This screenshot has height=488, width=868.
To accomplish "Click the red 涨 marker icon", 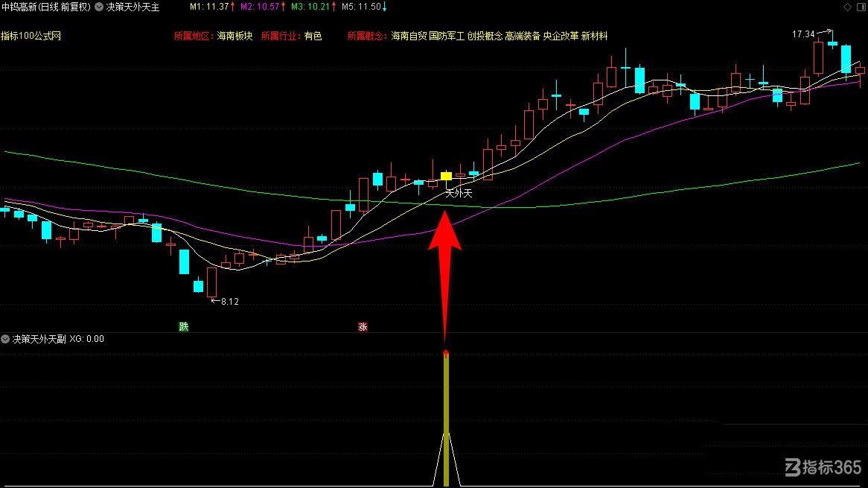I will [363, 327].
